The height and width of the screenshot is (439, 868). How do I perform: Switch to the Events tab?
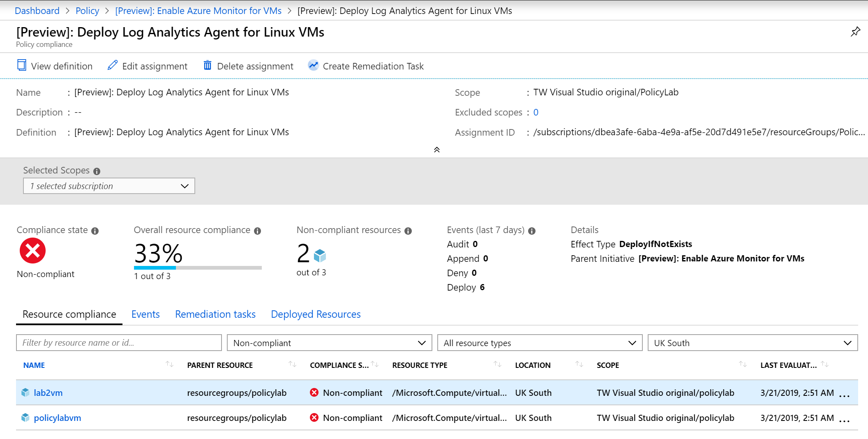click(145, 314)
